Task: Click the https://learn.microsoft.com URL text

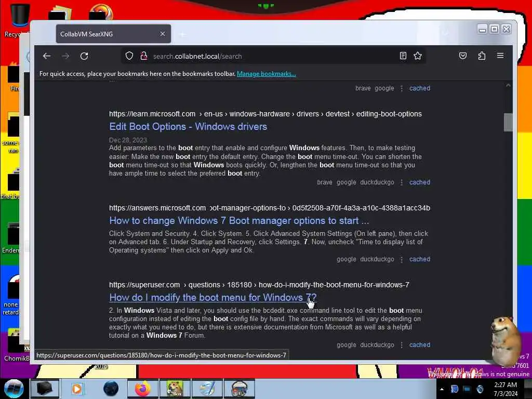Action: 152,114
